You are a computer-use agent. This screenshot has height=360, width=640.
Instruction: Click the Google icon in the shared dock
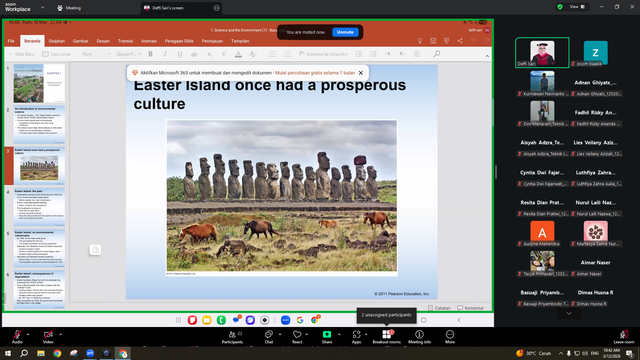pyautogui.click(x=300, y=320)
